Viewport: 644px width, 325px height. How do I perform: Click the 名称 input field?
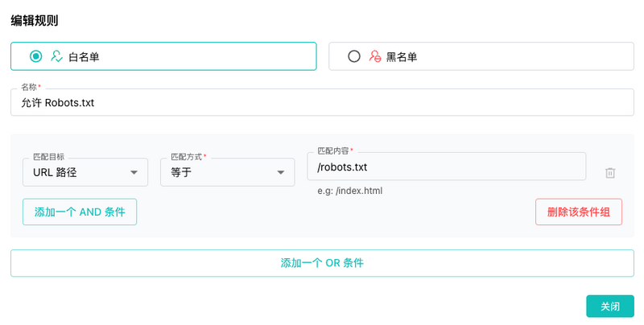tap(322, 103)
